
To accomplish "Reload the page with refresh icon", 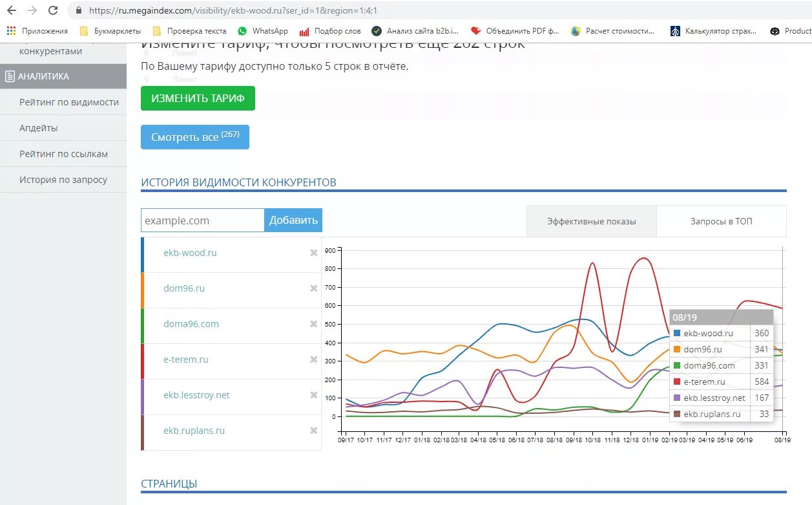I will pyautogui.click(x=54, y=10).
